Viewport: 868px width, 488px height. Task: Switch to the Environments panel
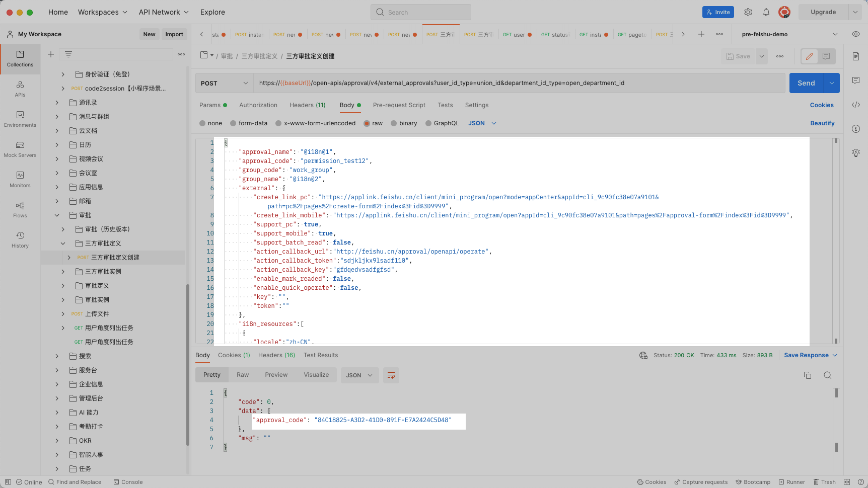tap(20, 119)
